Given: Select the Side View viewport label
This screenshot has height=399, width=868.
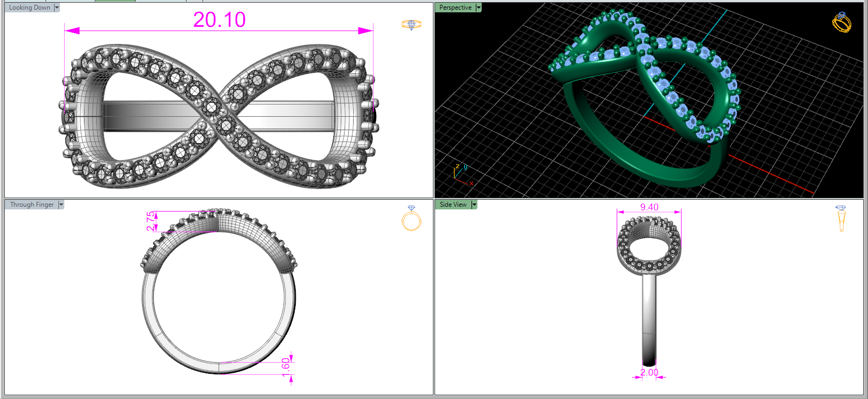Looking at the screenshot, I should [453, 205].
